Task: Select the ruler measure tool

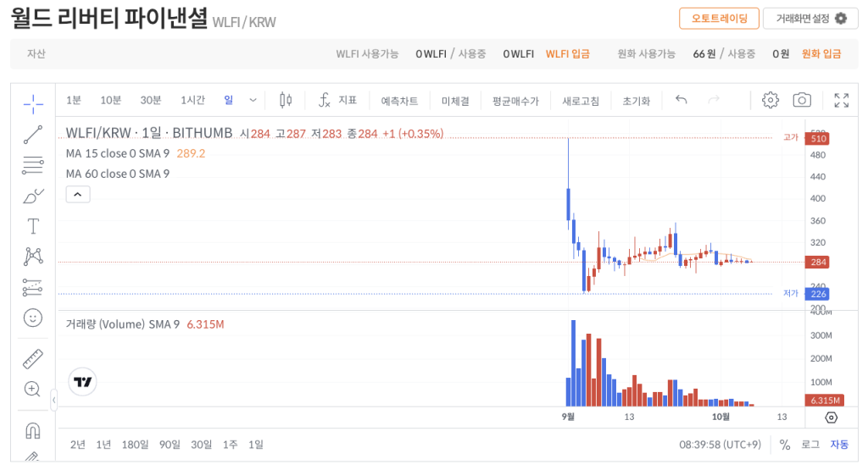Action: pyautogui.click(x=33, y=358)
